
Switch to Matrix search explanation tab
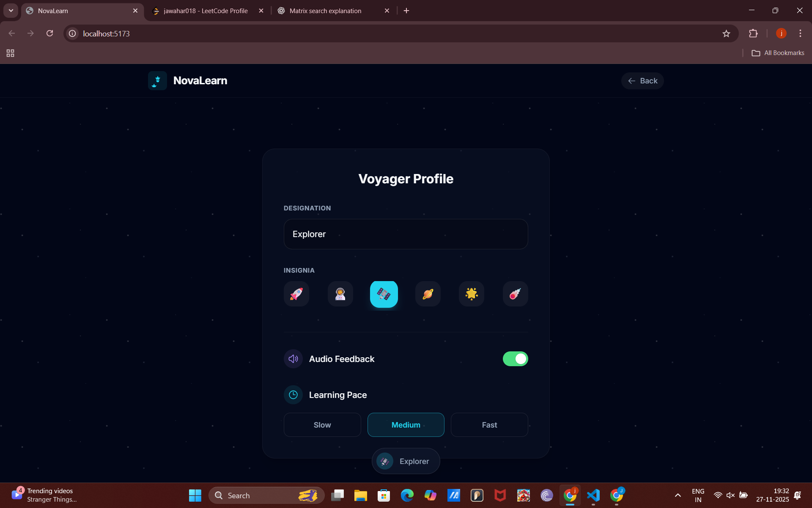pos(325,11)
